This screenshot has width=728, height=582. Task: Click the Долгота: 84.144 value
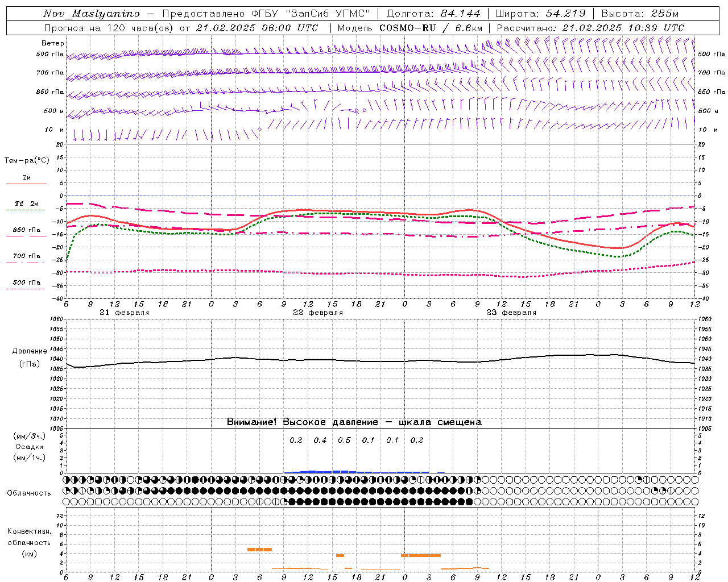click(433, 14)
